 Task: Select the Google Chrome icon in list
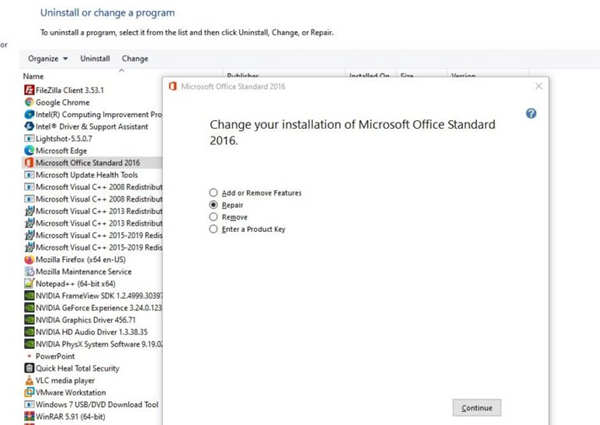pos(28,101)
